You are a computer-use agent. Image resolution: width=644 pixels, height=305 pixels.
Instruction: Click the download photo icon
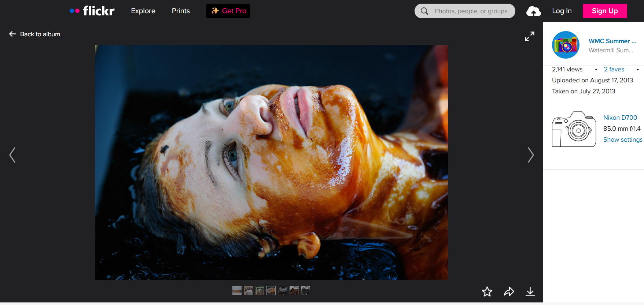click(x=530, y=291)
